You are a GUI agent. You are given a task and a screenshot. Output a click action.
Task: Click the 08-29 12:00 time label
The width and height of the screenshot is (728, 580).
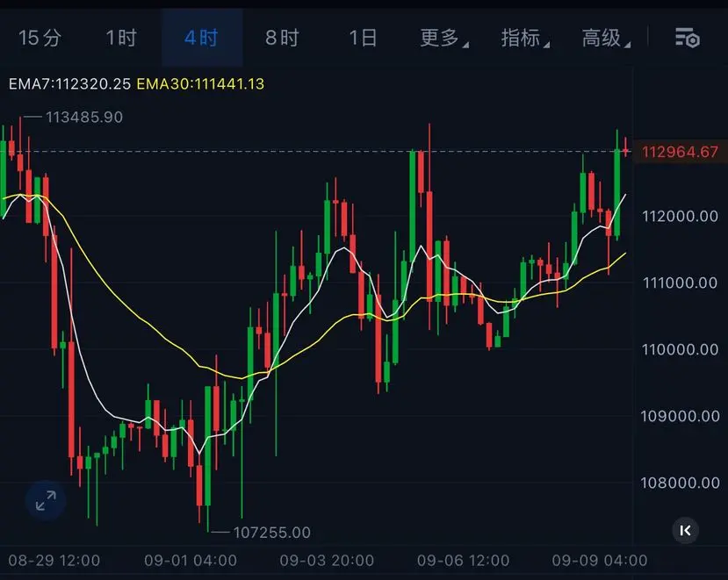(54, 561)
